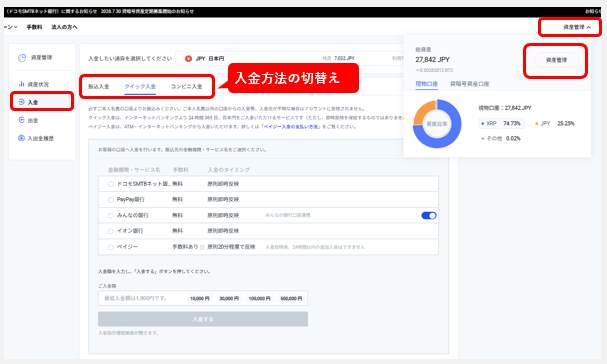Select the PayPay銀行 radio button
The width and height of the screenshot is (607, 364).
coord(110,200)
